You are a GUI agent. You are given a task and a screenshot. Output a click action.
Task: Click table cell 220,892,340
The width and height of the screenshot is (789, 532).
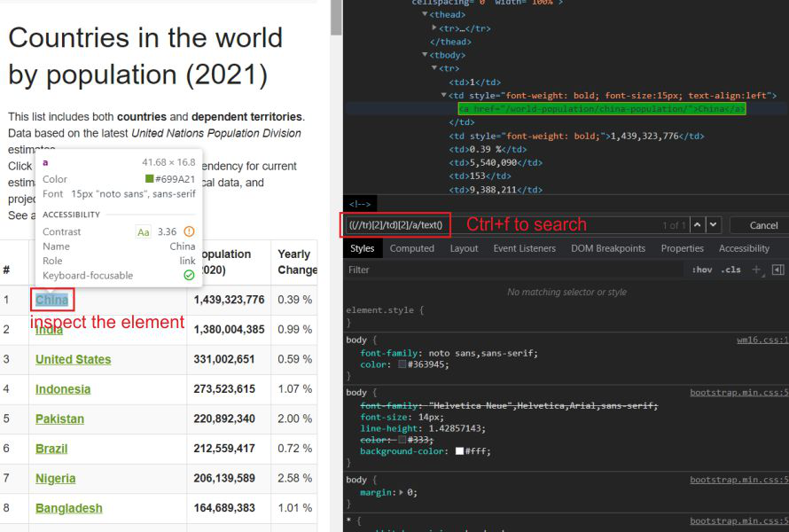[x=229, y=419]
